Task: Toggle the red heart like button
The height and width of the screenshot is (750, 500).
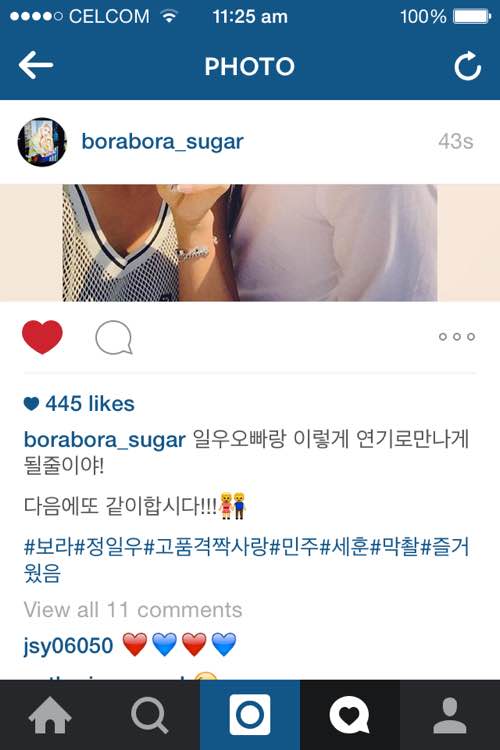Action: 42,337
